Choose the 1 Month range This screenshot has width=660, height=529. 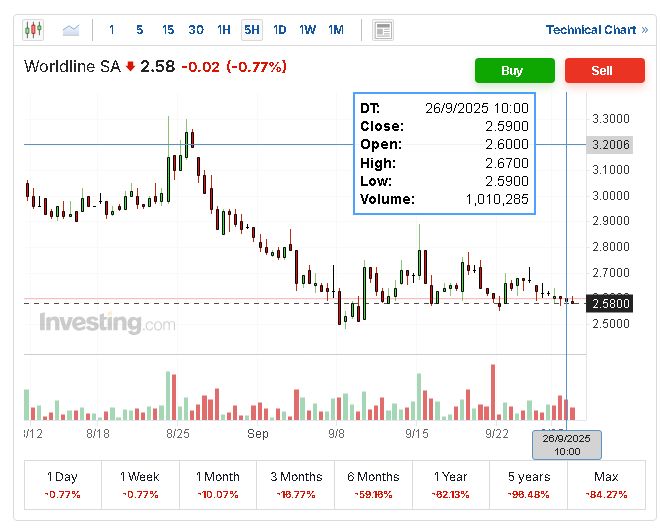(218, 485)
